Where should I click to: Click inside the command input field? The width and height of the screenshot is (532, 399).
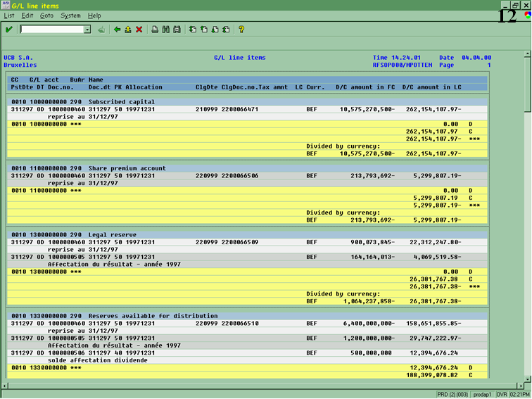pos(52,30)
